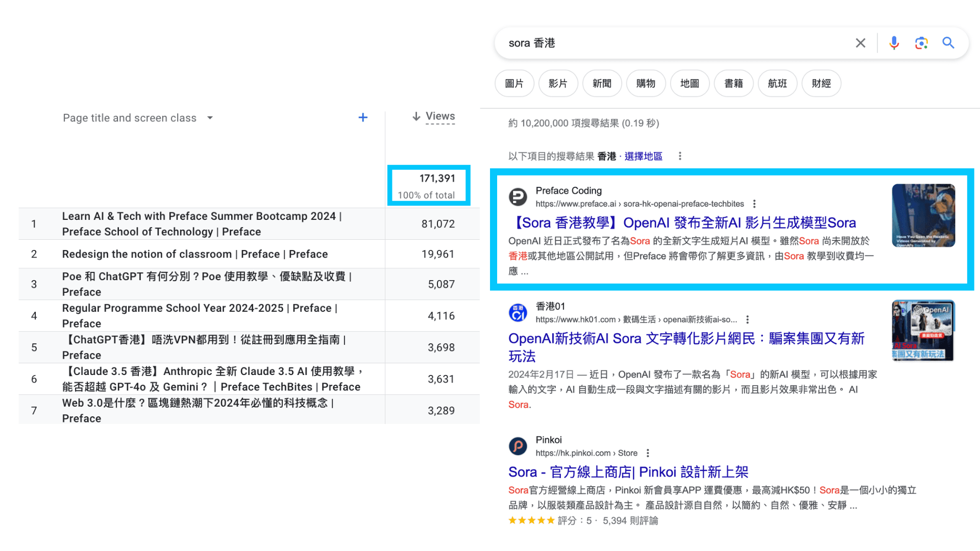Open more options beside 選擇地區

click(x=680, y=156)
